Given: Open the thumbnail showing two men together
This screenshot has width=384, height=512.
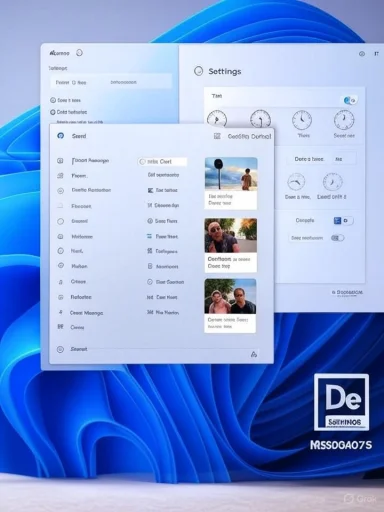Looking at the screenshot, I should pyautogui.click(x=231, y=306).
